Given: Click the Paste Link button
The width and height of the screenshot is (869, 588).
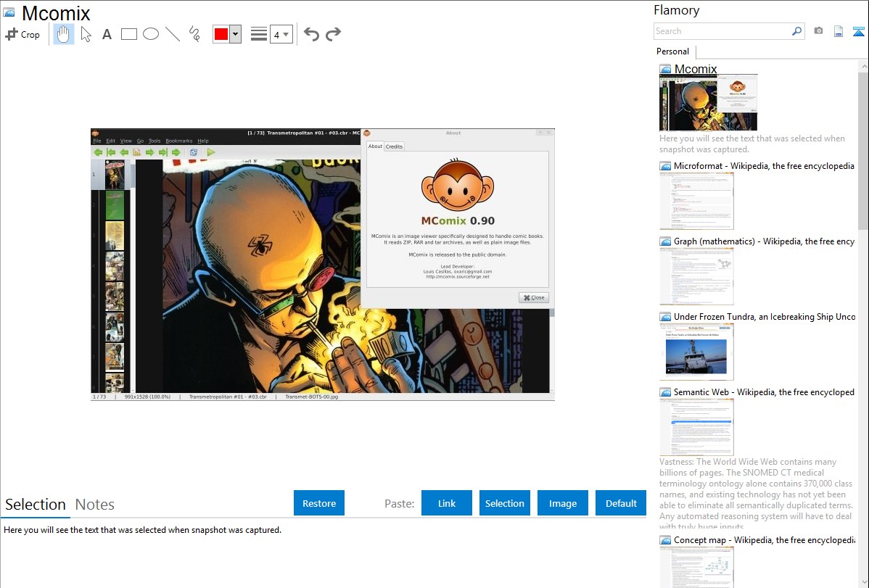Looking at the screenshot, I should (x=447, y=503).
